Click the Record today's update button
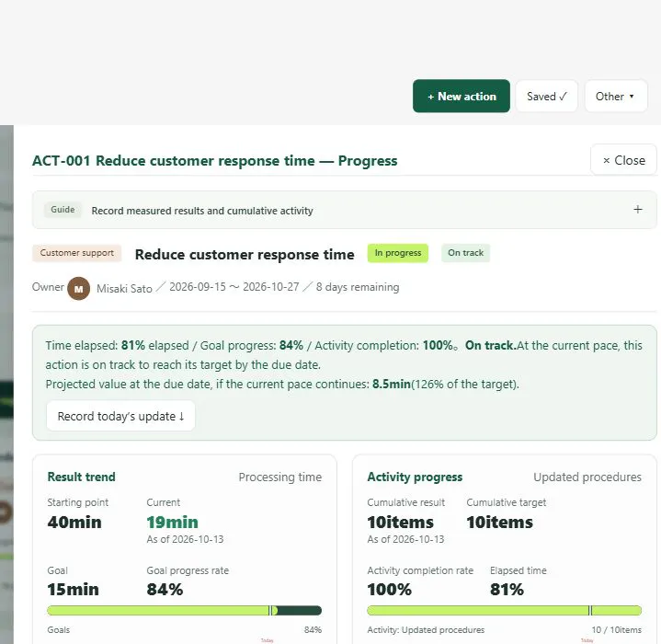The image size is (661, 644). (120, 416)
